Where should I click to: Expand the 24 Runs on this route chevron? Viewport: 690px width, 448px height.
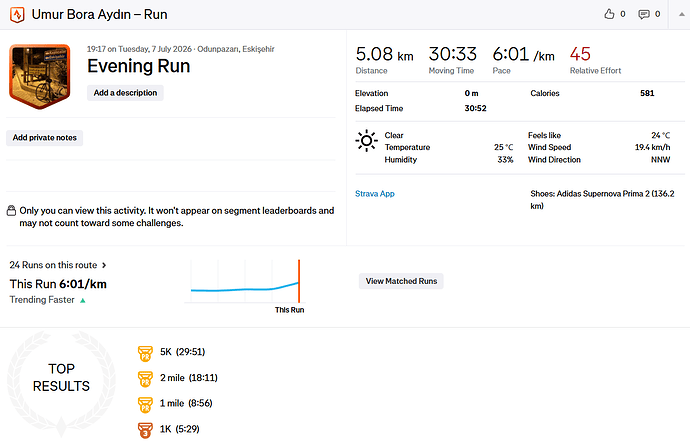pos(104,265)
